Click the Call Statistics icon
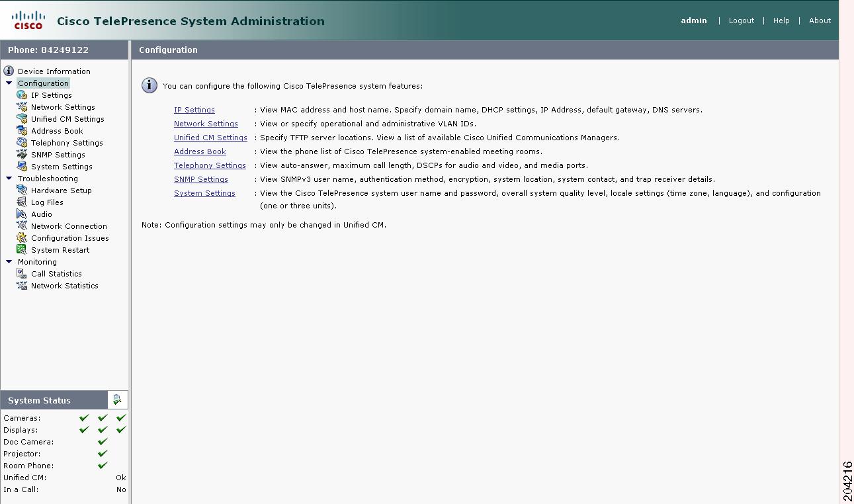Image resolution: width=854 pixels, height=504 pixels. pos(22,273)
